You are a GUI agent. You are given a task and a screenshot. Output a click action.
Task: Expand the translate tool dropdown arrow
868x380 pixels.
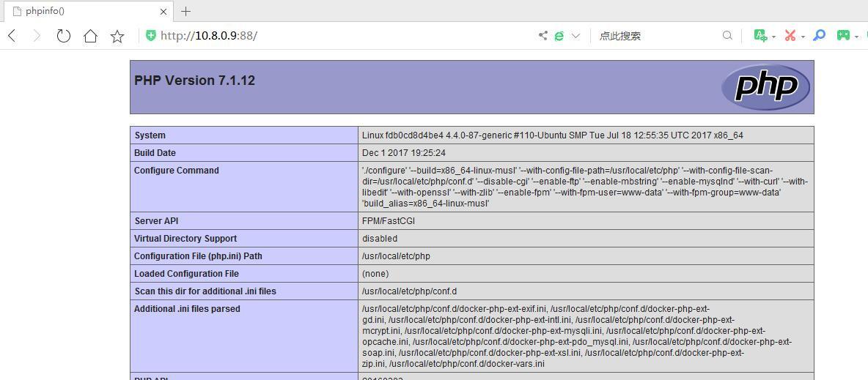click(x=774, y=37)
